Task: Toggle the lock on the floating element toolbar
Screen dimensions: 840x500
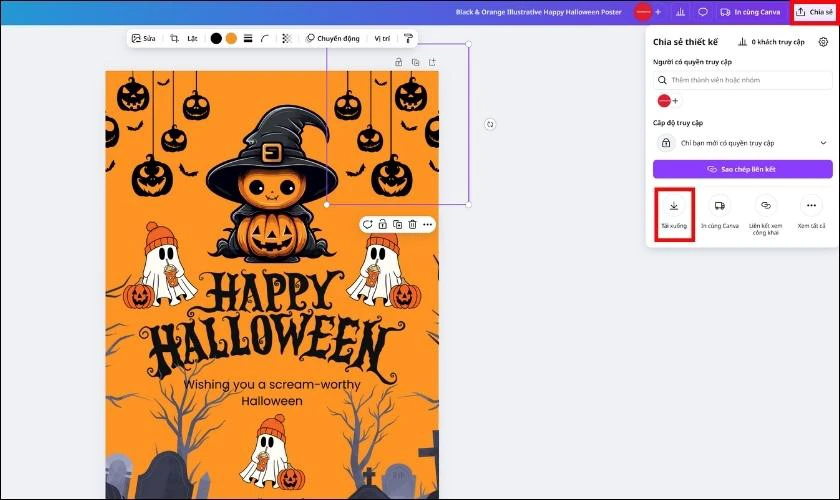Action: point(383,224)
